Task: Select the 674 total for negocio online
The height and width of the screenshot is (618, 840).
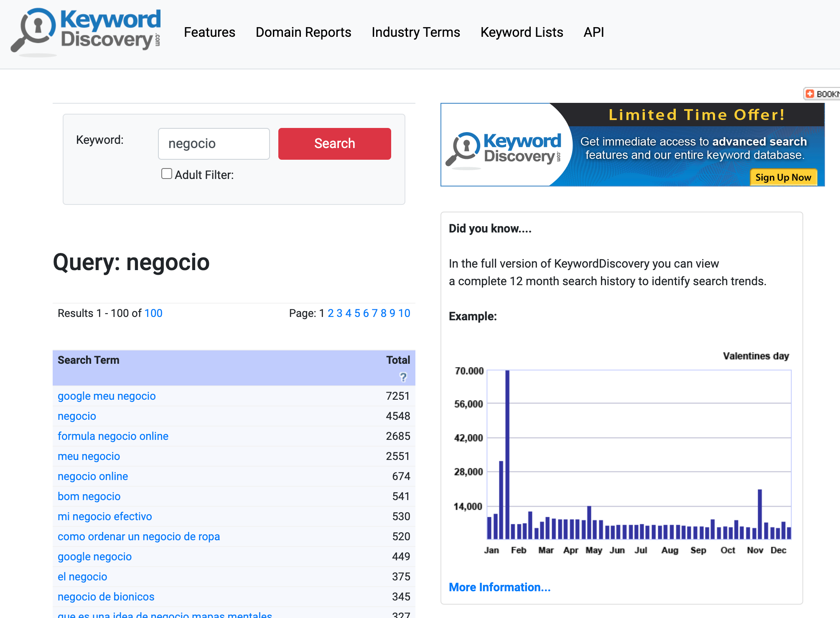Action: click(401, 476)
